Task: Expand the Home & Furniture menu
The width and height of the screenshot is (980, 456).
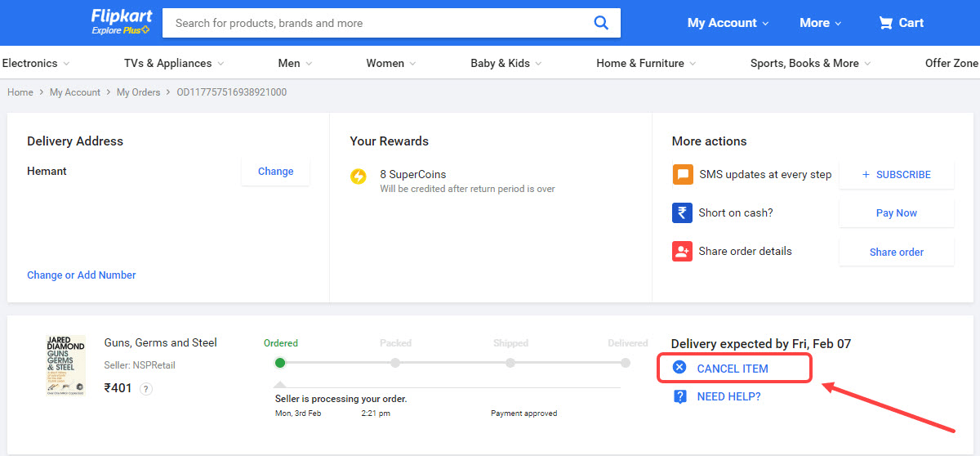Action: [x=646, y=63]
